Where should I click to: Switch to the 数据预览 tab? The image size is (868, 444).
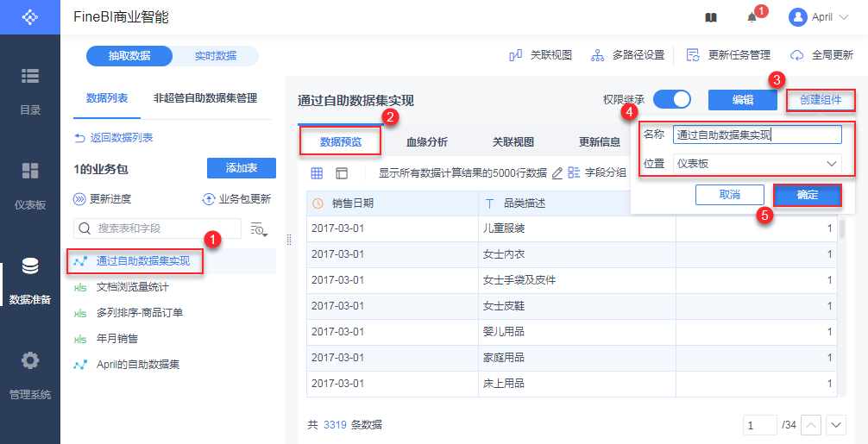pyautogui.click(x=341, y=141)
